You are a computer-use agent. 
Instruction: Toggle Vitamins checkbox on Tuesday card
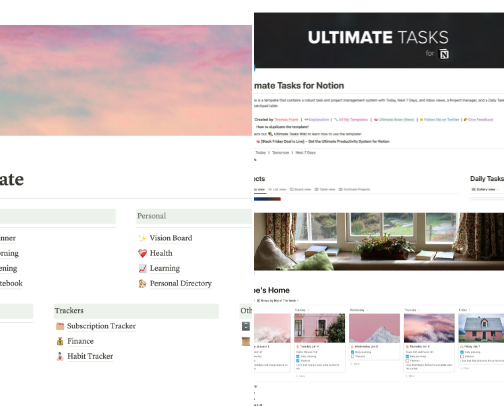pyautogui.click(x=298, y=361)
